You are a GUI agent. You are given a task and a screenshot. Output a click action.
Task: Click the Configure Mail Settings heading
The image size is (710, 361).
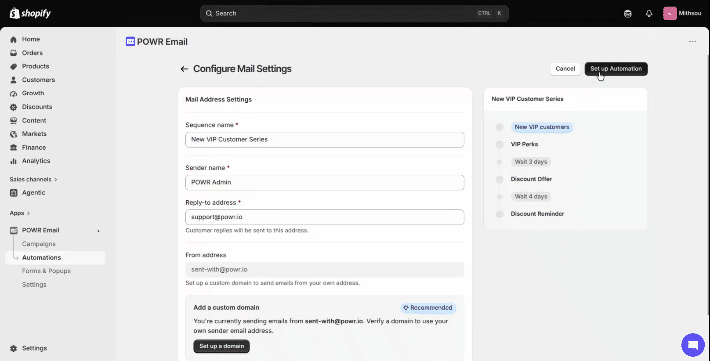coord(242,69)
